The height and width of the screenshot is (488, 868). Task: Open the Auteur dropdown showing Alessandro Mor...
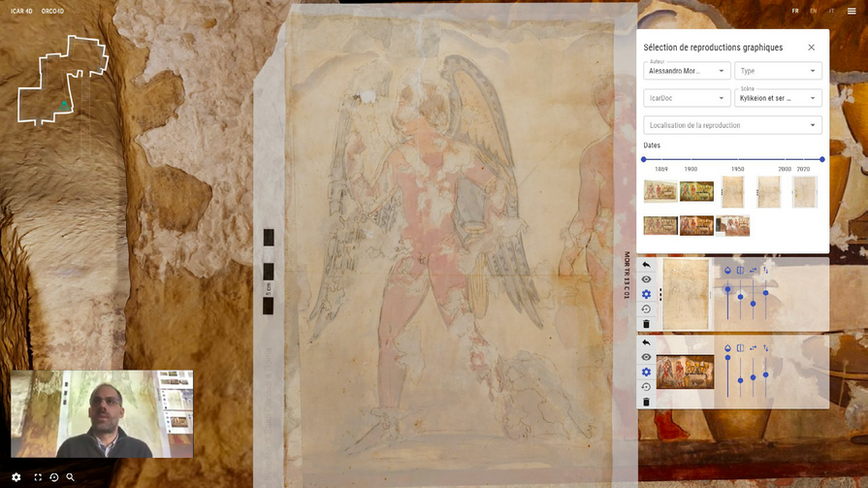click(687, 71)
